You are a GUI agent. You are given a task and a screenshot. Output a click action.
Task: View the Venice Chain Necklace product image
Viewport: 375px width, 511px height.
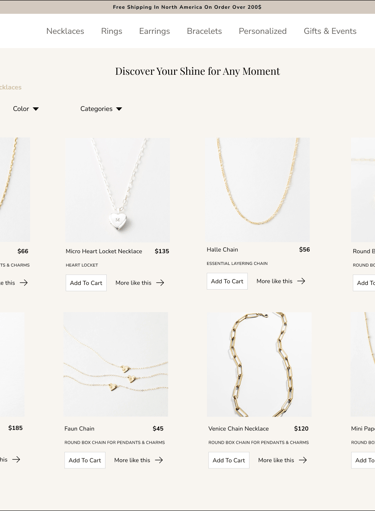point(259,364)
